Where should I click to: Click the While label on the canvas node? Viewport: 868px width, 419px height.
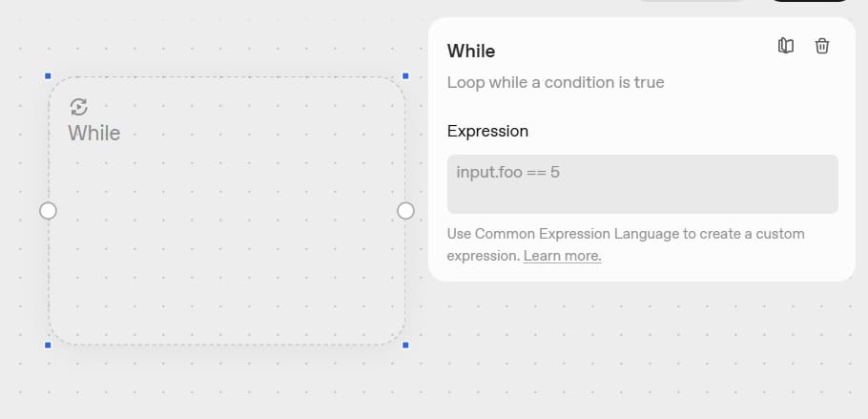(x=93, y=133)
